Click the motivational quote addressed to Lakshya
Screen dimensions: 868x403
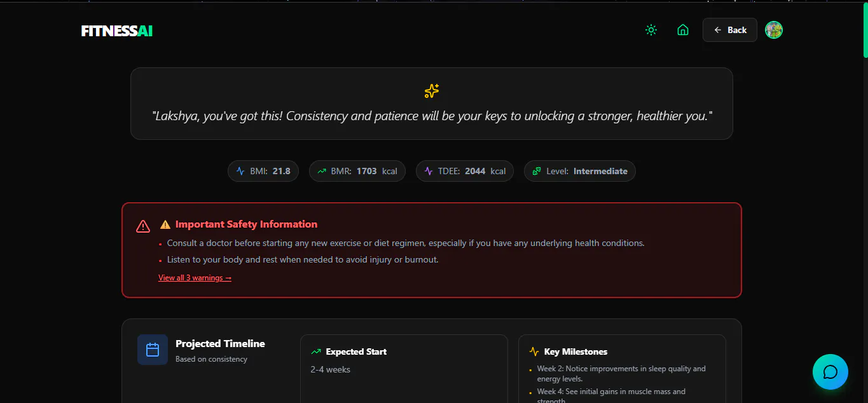click(432, 116)
